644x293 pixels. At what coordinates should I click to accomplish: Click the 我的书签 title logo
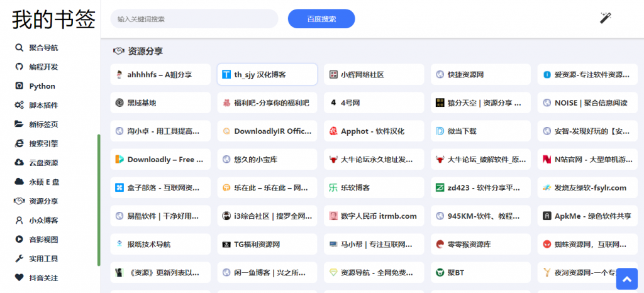pos(53,19)
